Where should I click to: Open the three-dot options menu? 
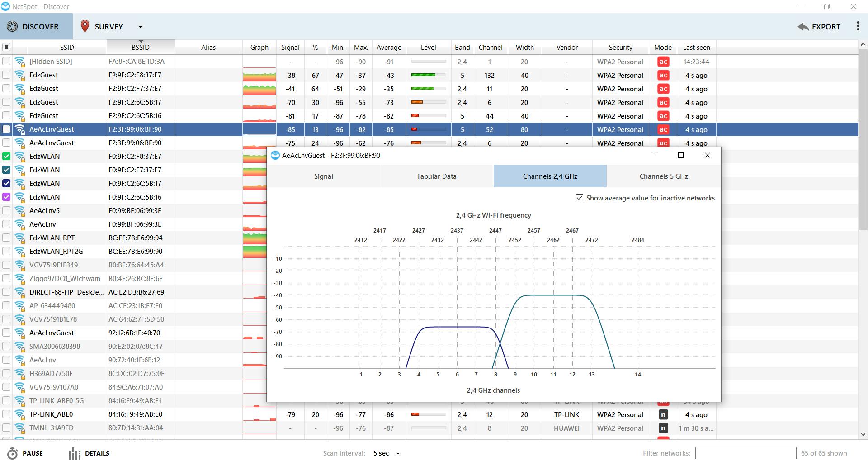click(858, 26)
